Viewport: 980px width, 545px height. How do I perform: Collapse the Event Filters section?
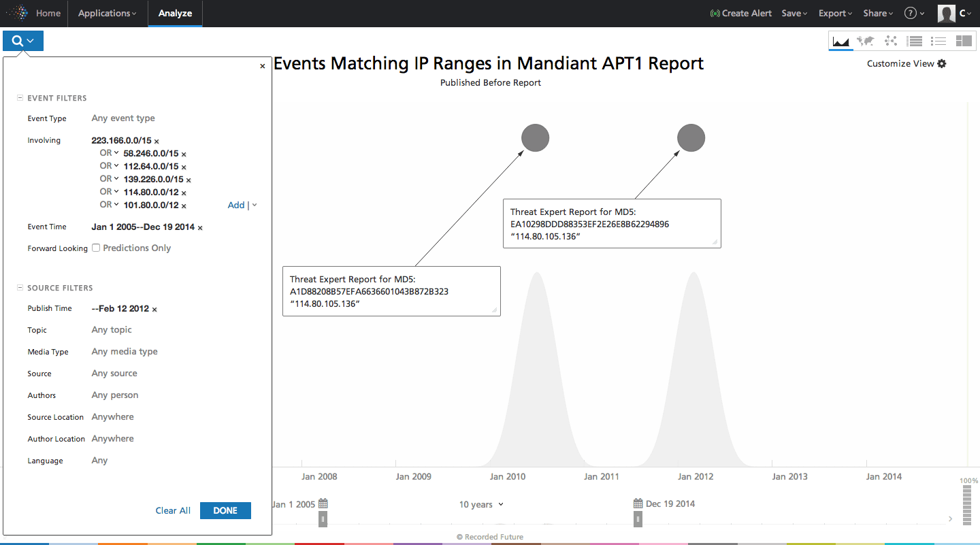coord(20,98)
